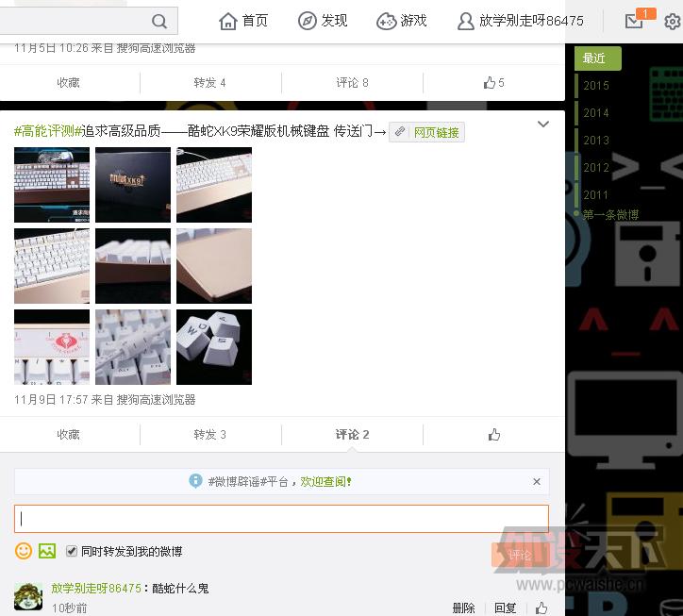Jump to 2015 in timeline

[596, 86]
